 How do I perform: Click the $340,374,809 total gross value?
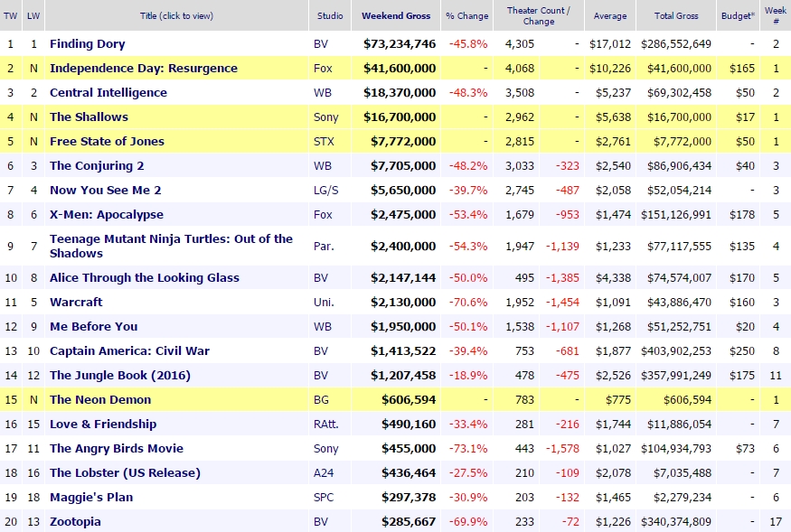(x=676, y=521)
